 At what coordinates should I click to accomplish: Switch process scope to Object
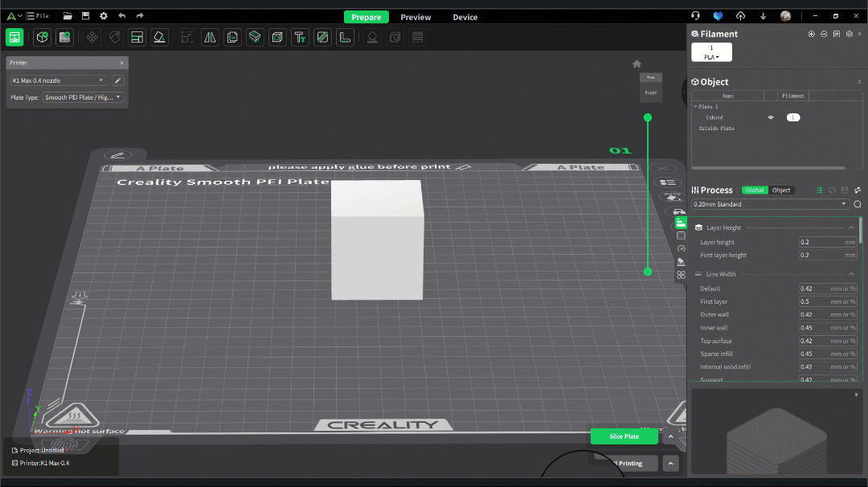(781, 190)
